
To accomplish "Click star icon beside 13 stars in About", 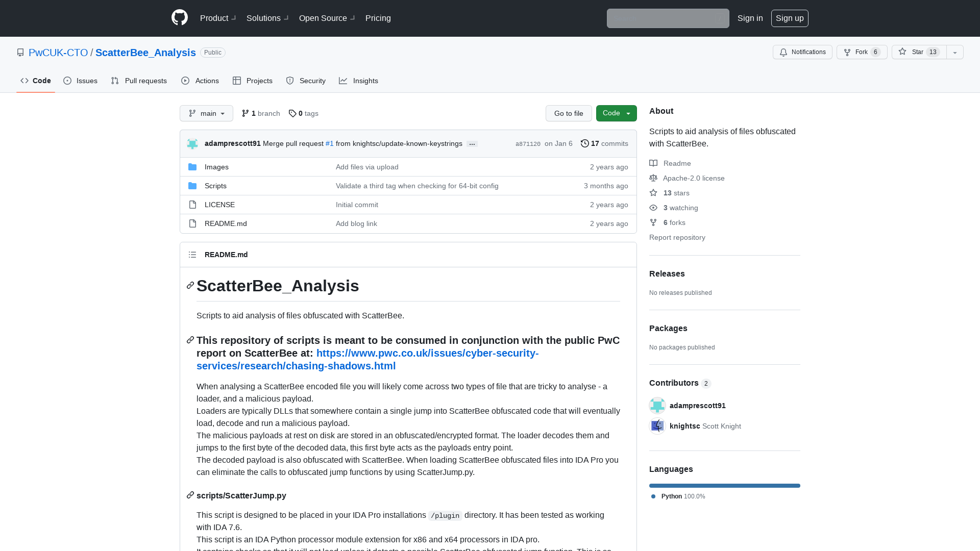I will pyautogui.click(x=653, y=193).
